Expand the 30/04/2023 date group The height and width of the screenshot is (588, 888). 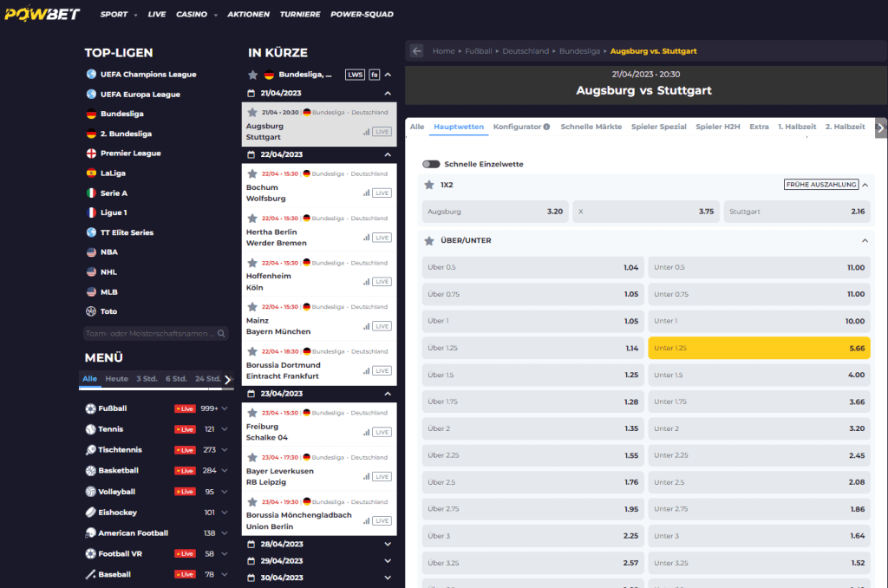click(x=388, y=578)
